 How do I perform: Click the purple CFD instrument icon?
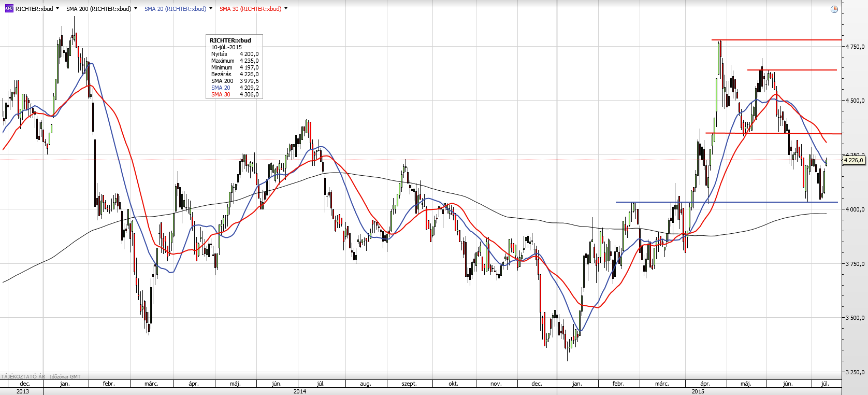9,9
